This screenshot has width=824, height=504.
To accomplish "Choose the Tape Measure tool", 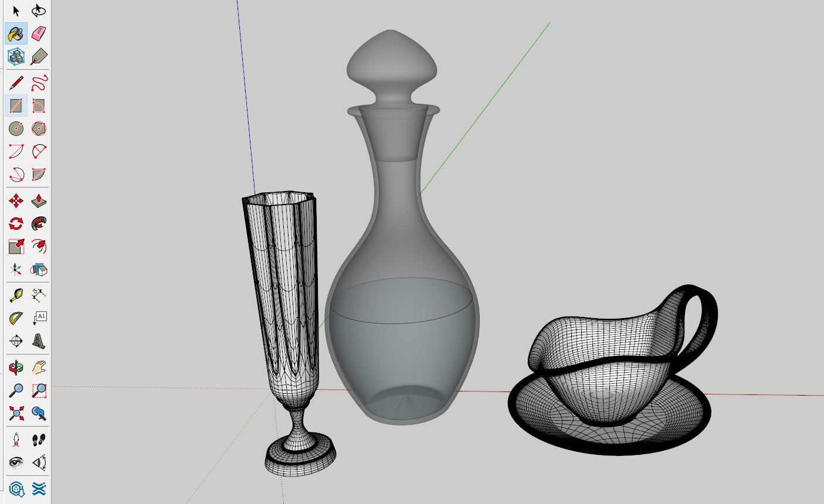I will [16, 295].
